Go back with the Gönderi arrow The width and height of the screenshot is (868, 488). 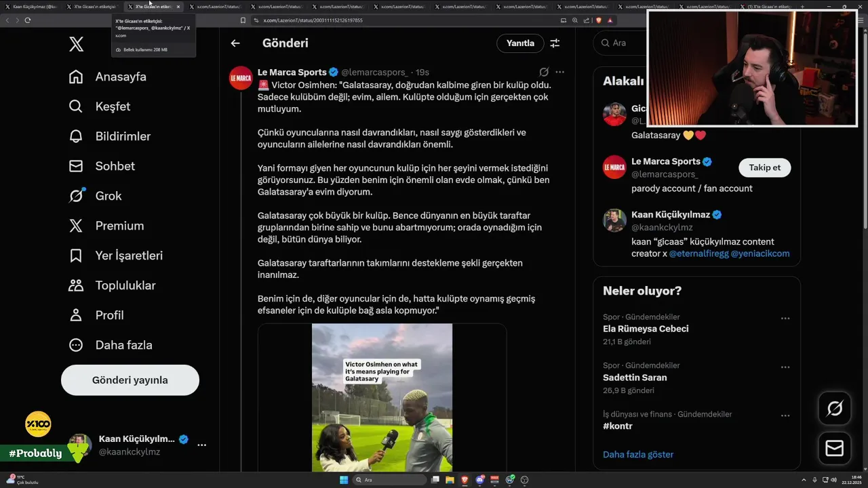(235, 43)
